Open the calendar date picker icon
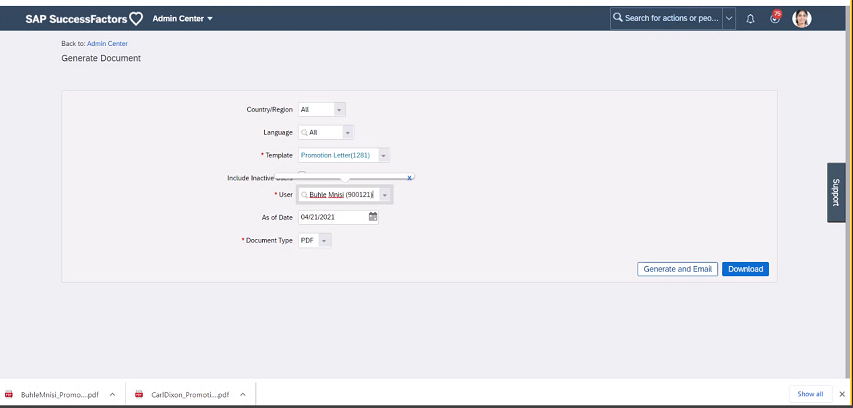 click(x=373, y=217)
